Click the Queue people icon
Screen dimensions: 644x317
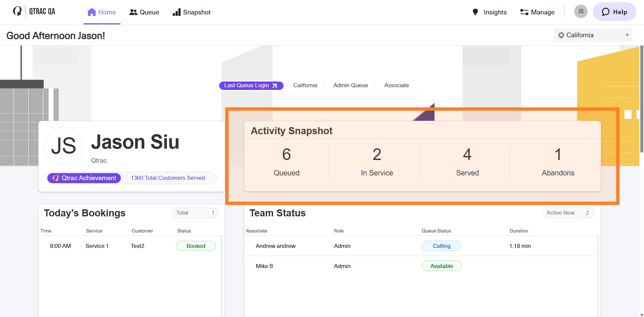pyautogui.click(x=133, y=12)
